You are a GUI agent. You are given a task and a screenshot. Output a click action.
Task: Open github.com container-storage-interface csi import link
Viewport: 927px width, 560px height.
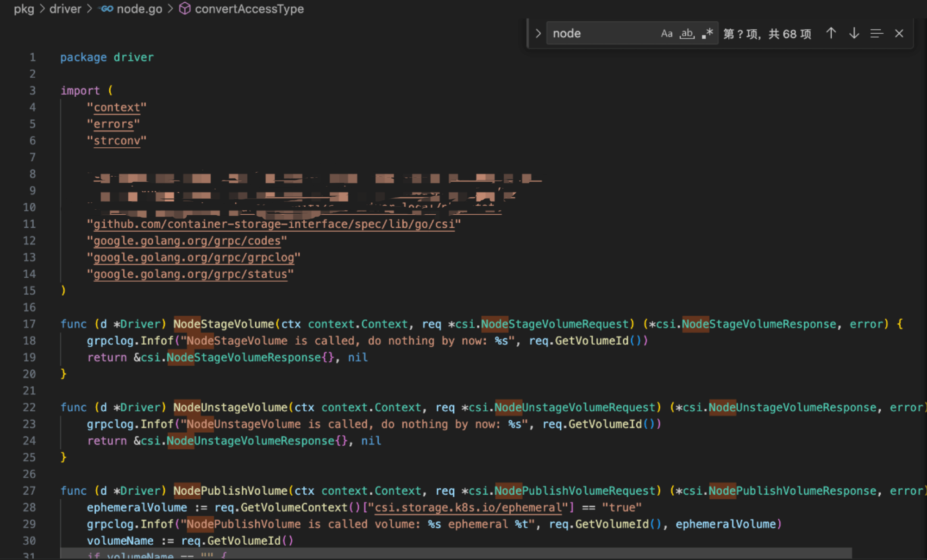pyautogui.click(x=274, y=224)
